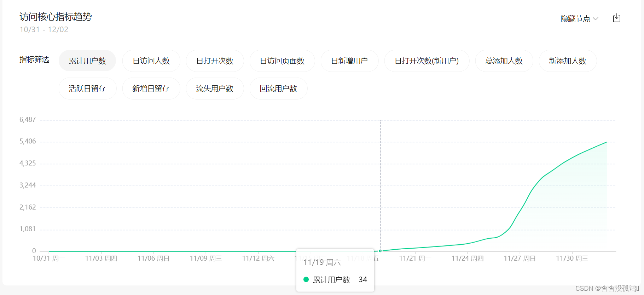Screen dimensions: 644x295
Task: Click the 11/24 周四 axis label
Action: tap(468, 259)
